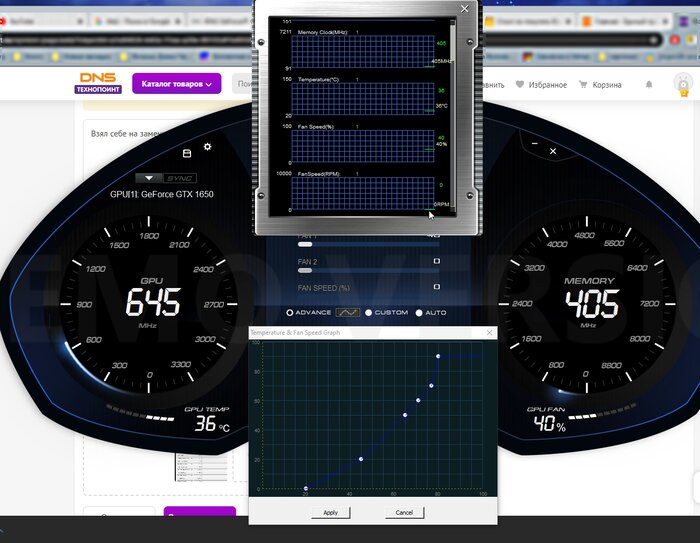Image resolution: width=700 pixels, height=543 pixels.
Task: Select the top curve point at 90%
Action: pyautogui.click(x=438, y=356)
